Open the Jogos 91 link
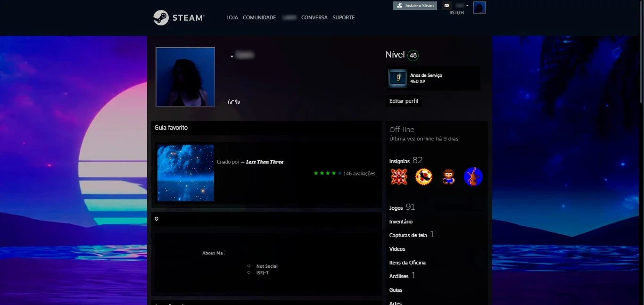Viewport: 644px width, 305px height. point(402,207)
